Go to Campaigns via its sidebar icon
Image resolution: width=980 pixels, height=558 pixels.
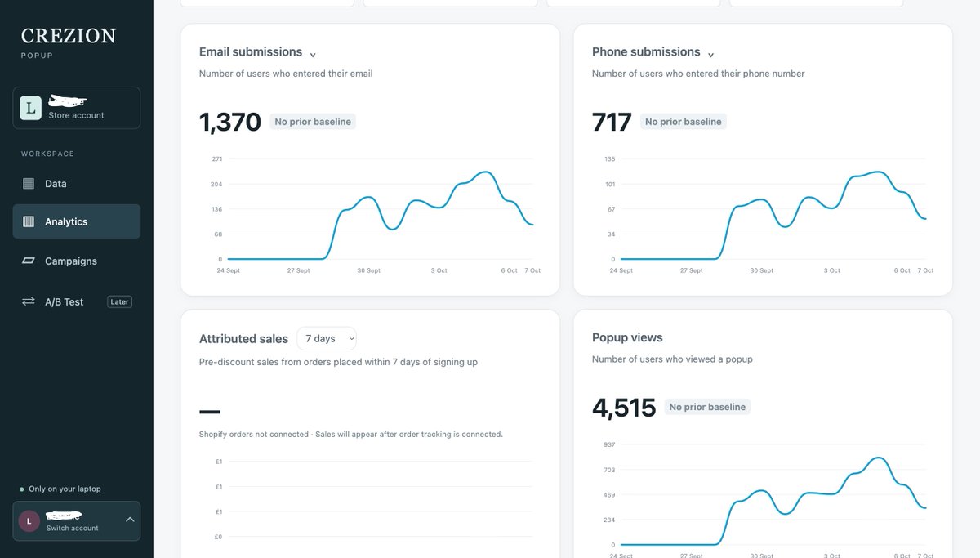(x=29, y=261)
